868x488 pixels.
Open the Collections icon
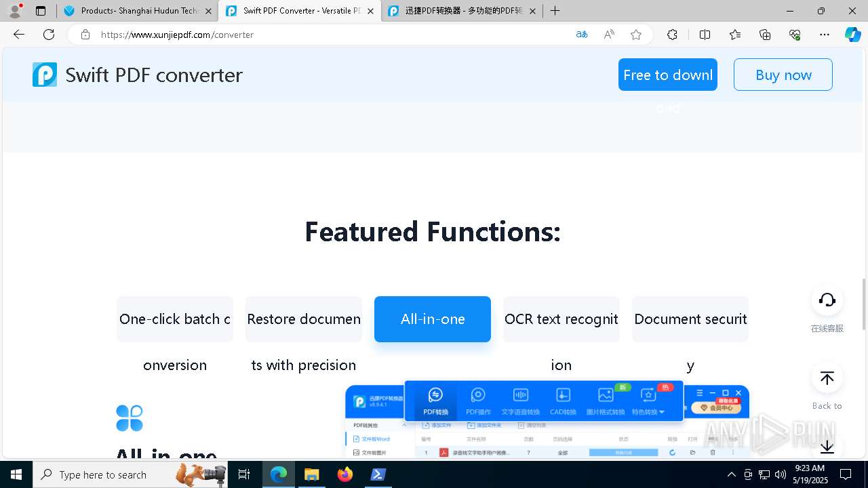[x=765, y=35]
